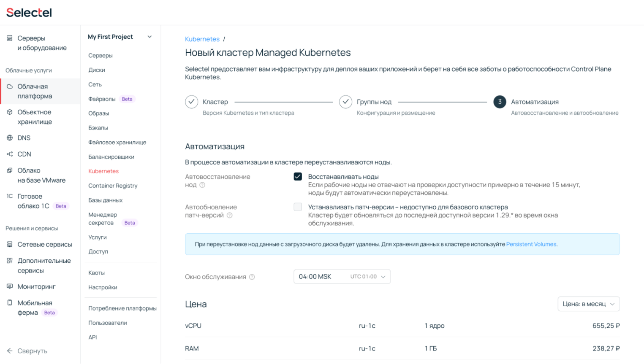Screen dimensions: 644x364
Task: Open Пользователи menu item
Action: coord(108,323)
